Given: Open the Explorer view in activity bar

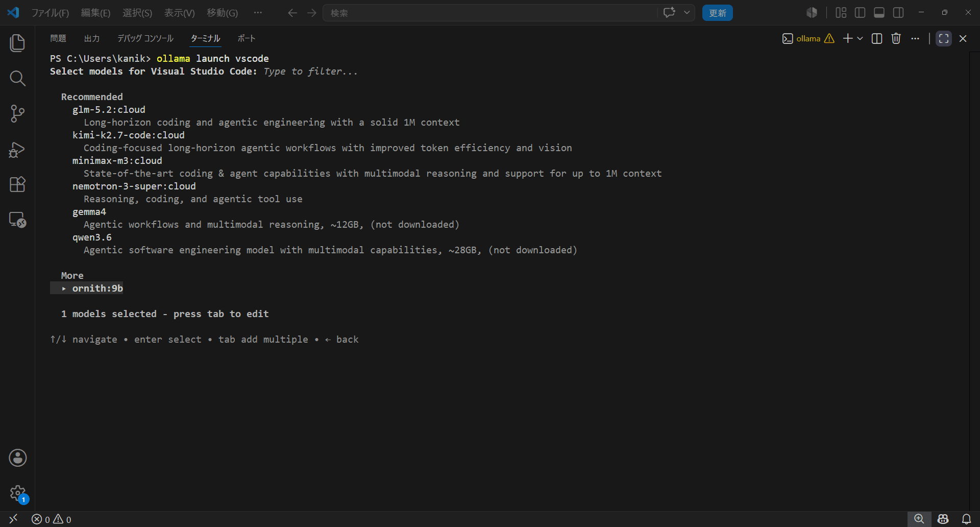Looking at the screenshot, I should tap(17, 43).
